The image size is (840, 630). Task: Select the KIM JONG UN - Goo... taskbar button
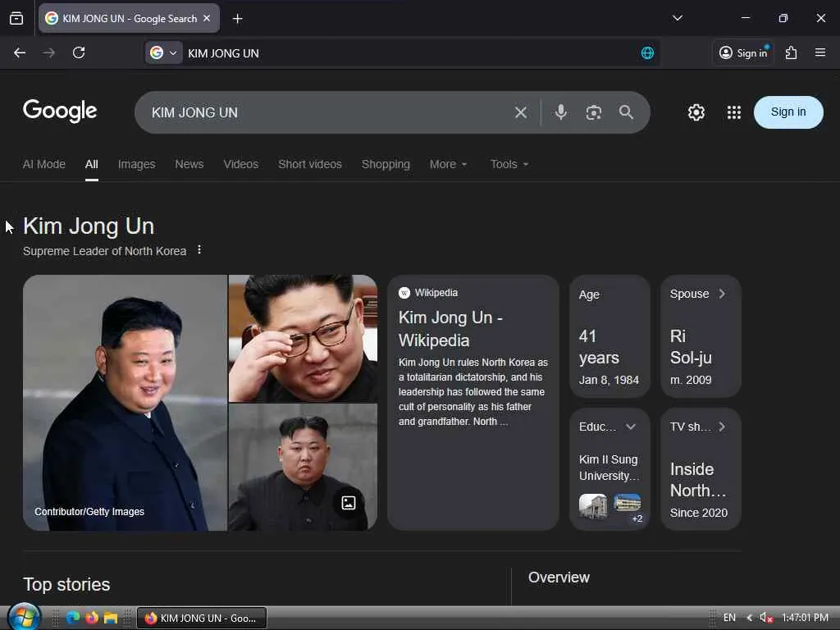coord(202,618)
